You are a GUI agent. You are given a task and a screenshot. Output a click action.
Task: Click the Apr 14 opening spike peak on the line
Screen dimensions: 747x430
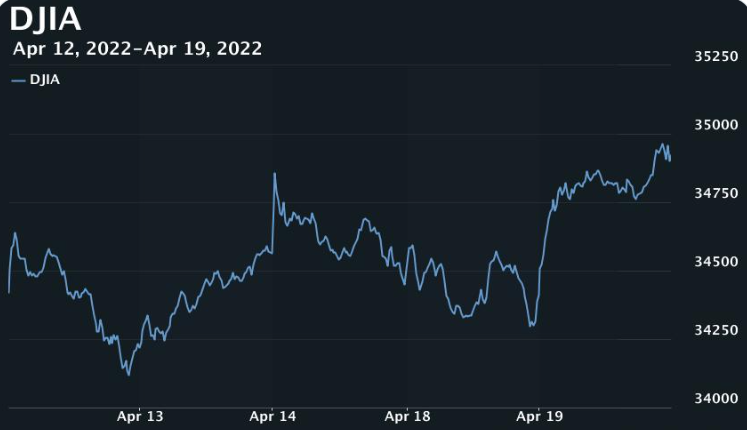(274, 173)
